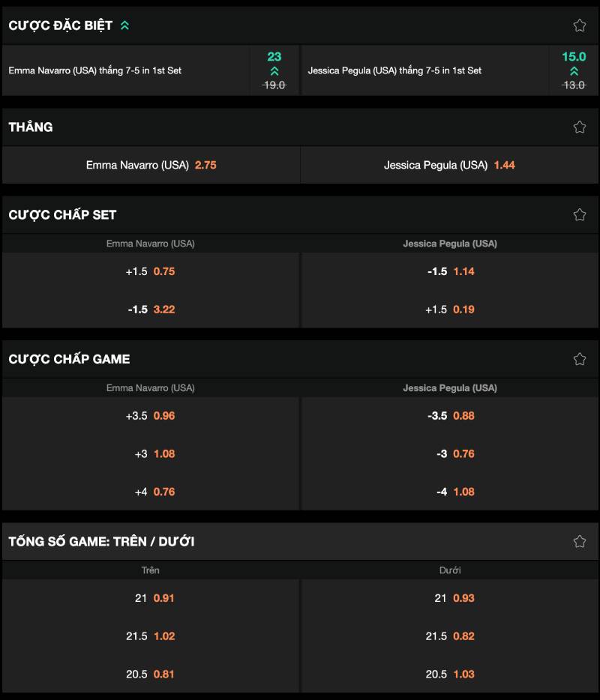Choose Dưới 21.5 total games at 0.82
This screenshot has width=600, height=700.
coord(450,636)
